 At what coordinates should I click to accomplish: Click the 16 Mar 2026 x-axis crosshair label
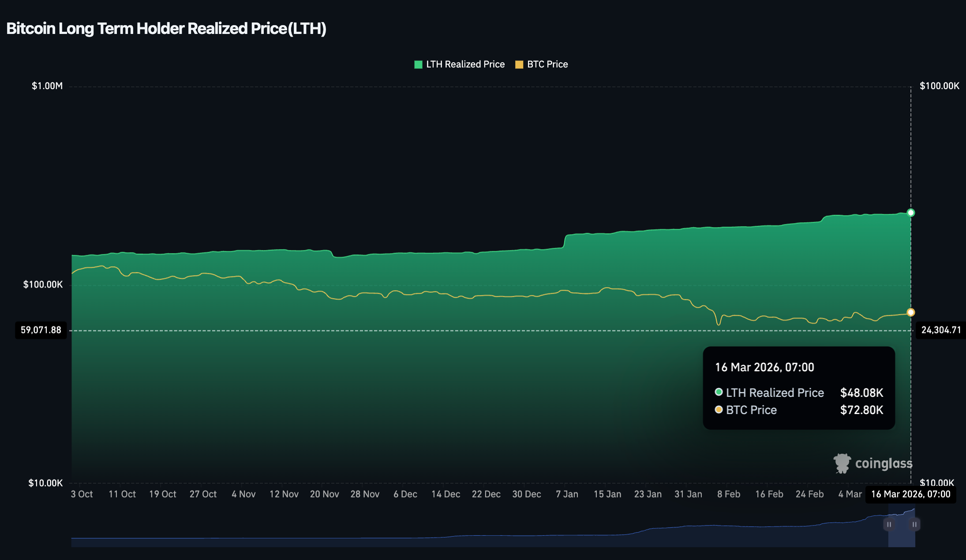pyautogui.click(x=910, y=494)
